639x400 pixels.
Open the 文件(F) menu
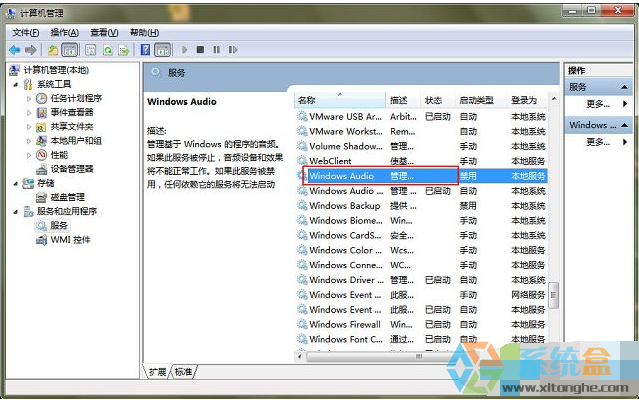[x=25, y=33]
